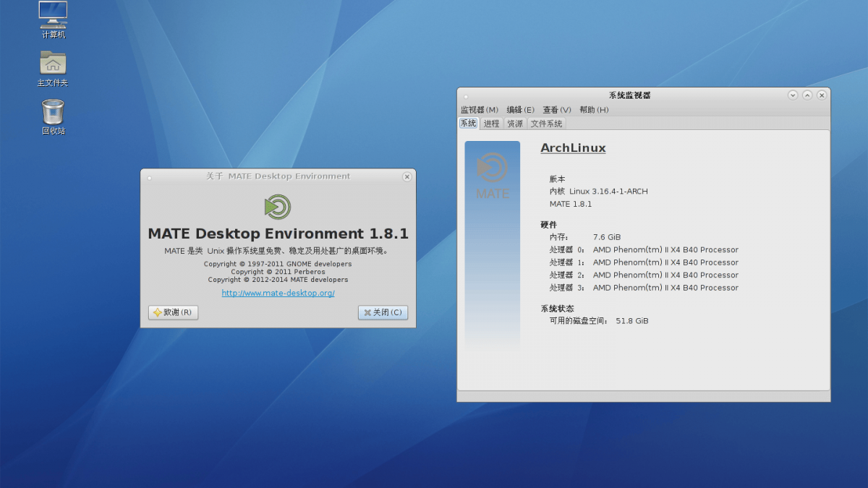Click window menu dot on About dialog titlebar
Screen dimensions: 868x488
150,177
